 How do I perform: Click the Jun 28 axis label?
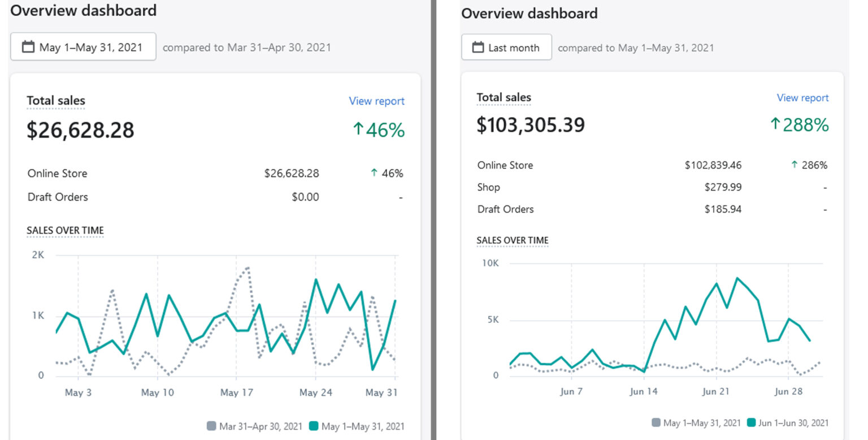788,391
